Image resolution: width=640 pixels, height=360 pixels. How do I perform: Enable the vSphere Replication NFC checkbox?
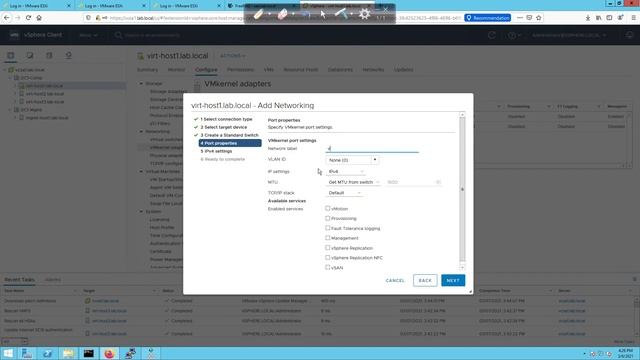click(327, 257)
